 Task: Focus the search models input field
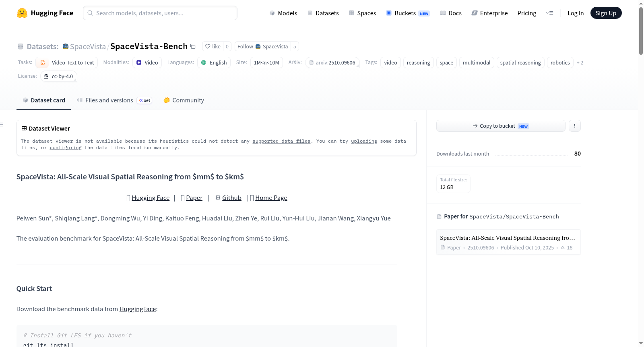click(x=160, y=13)
